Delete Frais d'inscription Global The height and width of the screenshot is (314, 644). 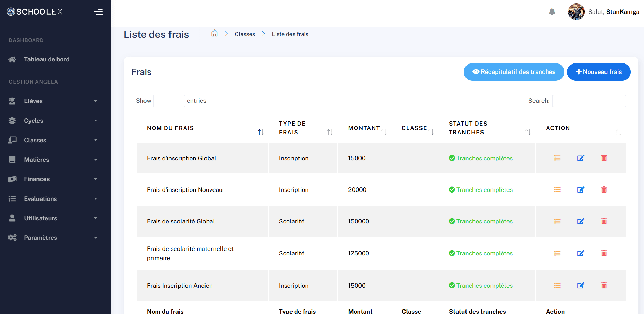click(x=604, y=158)
